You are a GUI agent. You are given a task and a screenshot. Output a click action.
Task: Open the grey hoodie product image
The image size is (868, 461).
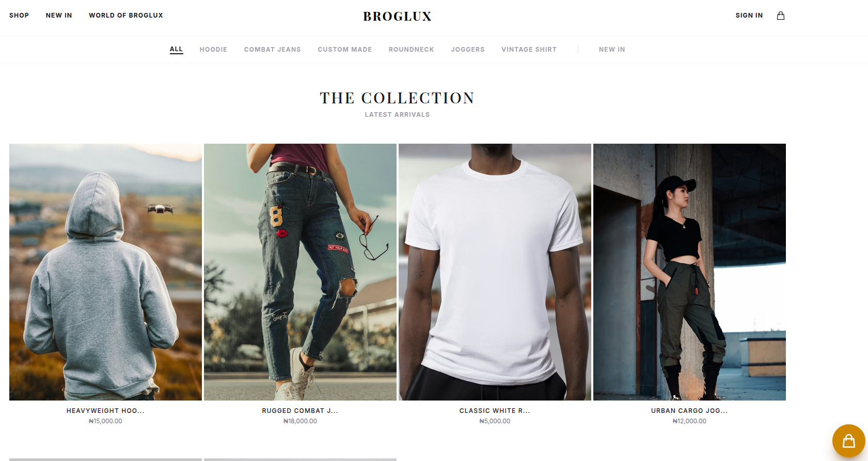105,272
